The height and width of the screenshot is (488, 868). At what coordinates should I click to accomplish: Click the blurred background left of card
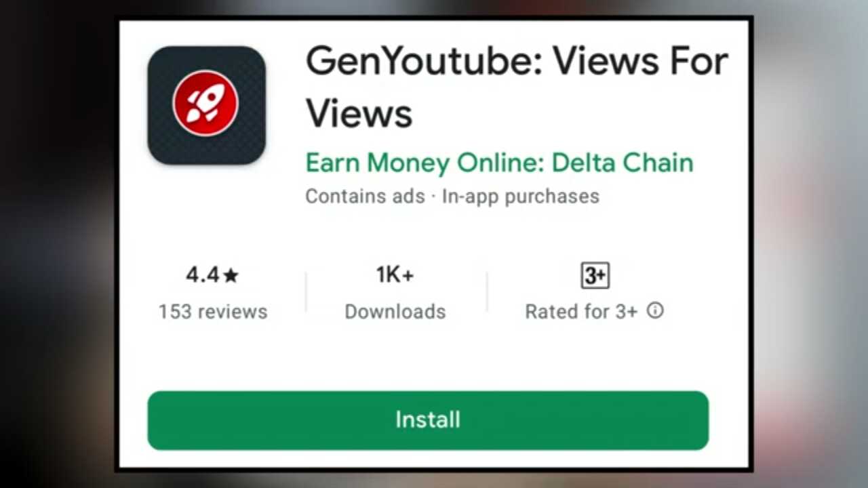pos(58,244)
